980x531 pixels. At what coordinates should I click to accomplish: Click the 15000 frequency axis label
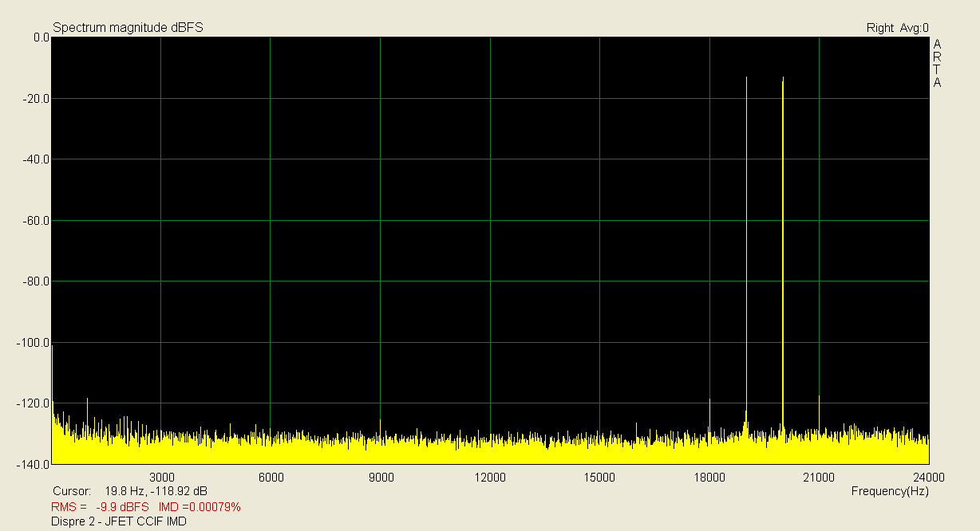click(x=599, y=478)
